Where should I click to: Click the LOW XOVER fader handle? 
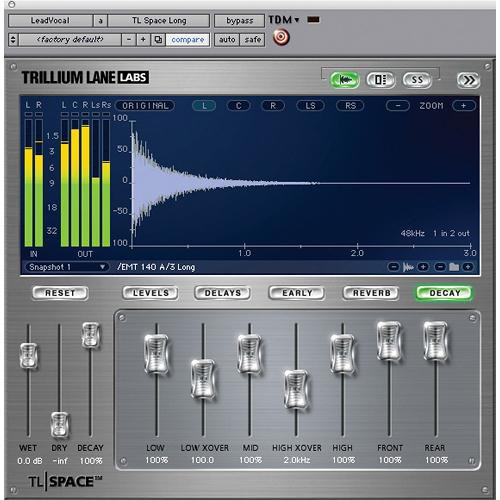pos(203,379)
